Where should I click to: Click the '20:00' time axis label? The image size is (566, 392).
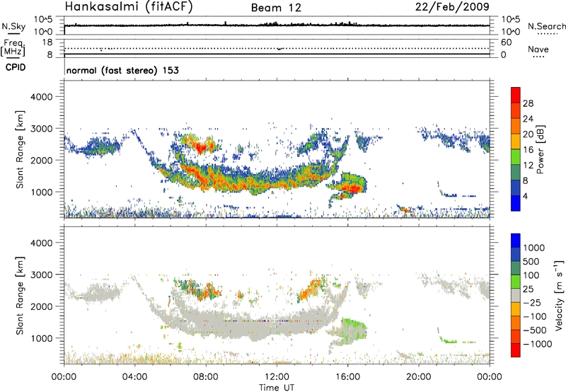419,377
